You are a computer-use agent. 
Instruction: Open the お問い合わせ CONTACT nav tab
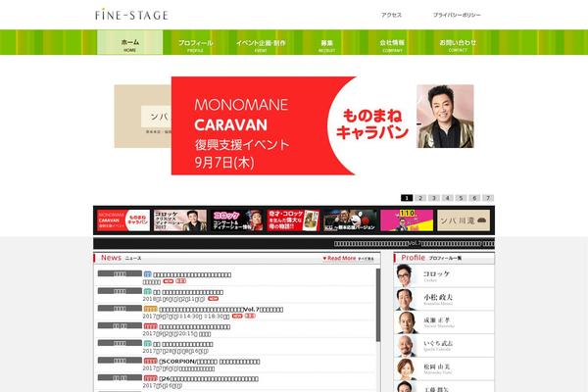[458, 42]
